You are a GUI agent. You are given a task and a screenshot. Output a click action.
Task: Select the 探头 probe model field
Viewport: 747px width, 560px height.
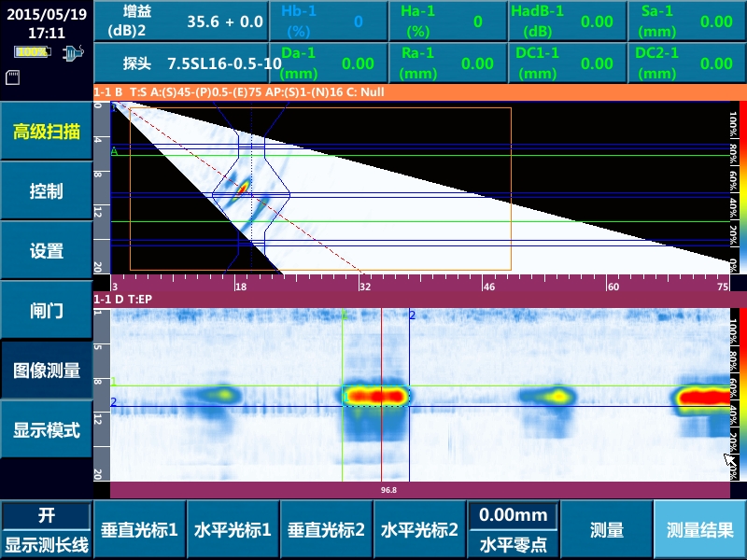186,63
